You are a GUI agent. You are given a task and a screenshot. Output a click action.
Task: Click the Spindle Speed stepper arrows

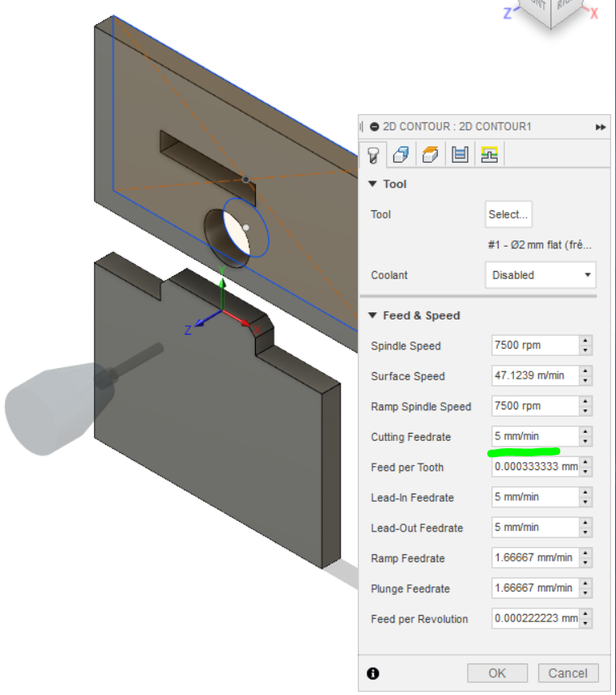[x=585, y=345]
